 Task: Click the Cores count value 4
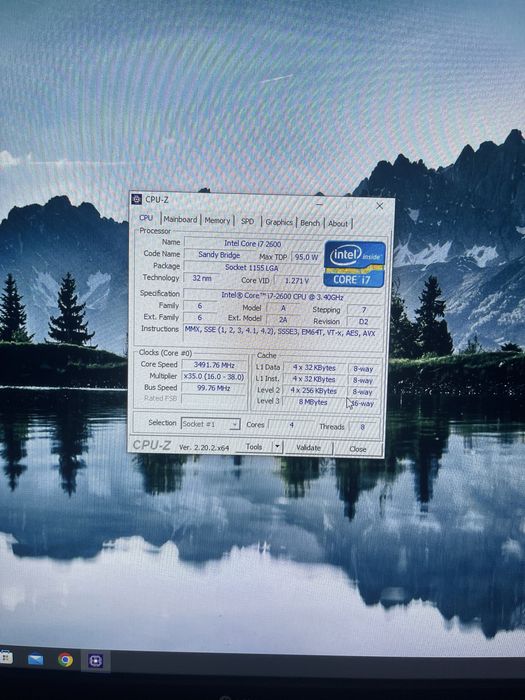292,425
